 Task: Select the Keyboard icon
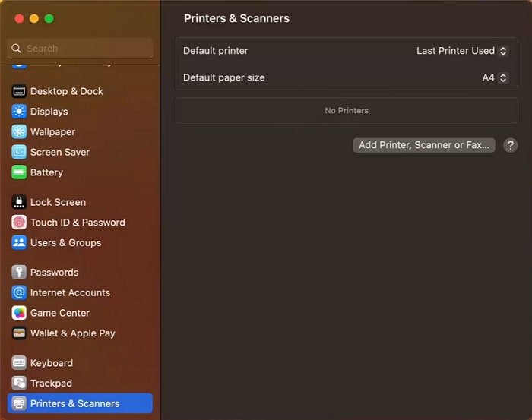pyautogui.click(x=19, y=363)
